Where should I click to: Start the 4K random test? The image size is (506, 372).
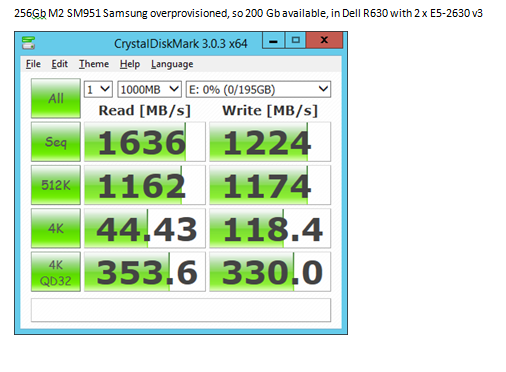point(56,228)
